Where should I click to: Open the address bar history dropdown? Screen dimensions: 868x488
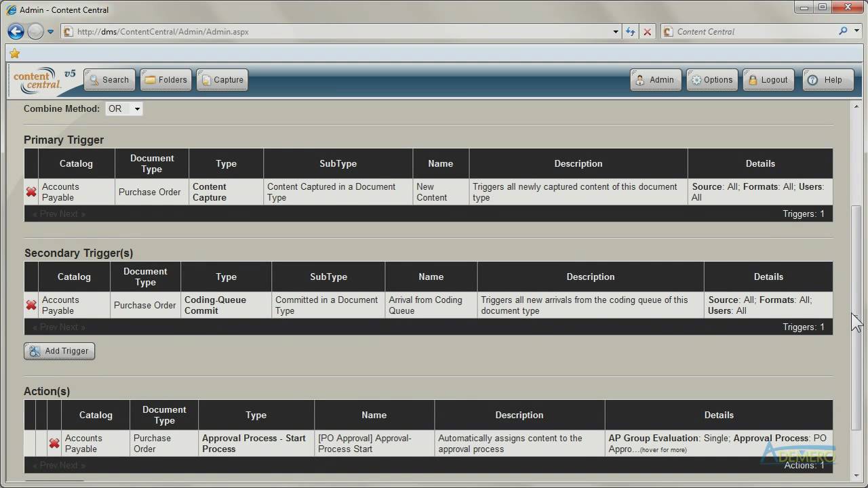tap(616, 31)
